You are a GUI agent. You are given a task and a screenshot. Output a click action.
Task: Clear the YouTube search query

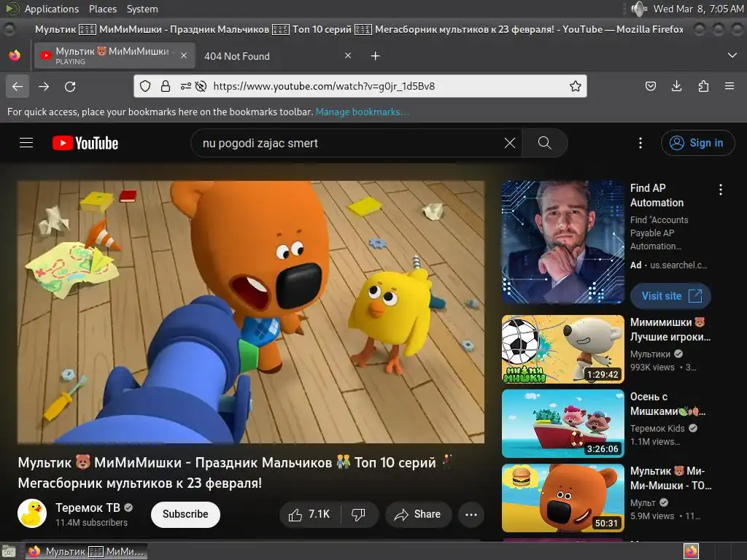pos(510,143)
